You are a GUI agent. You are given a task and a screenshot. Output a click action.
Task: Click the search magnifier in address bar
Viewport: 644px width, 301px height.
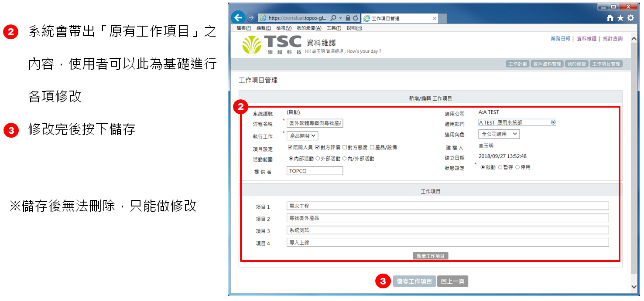(x=333, y=18)
